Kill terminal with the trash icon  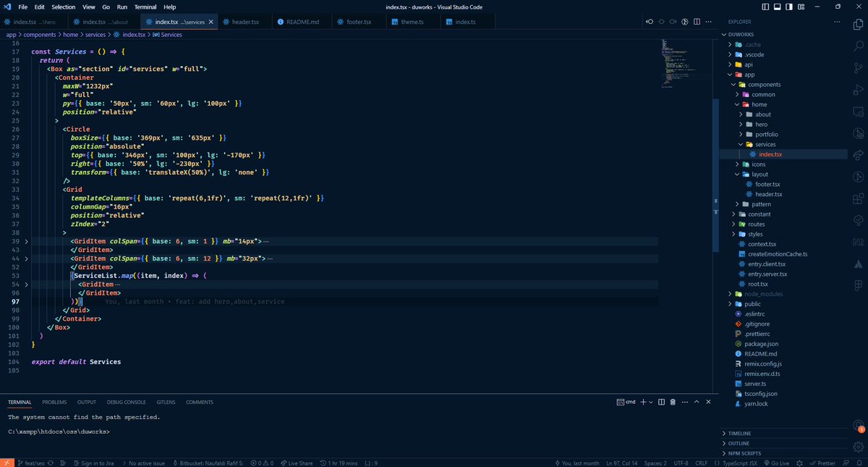pos(673,402)
